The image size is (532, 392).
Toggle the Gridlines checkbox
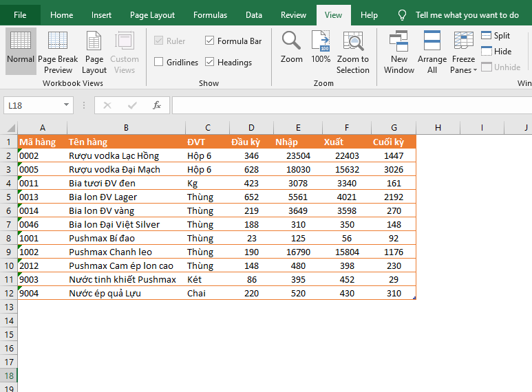[x=160, y=63]
